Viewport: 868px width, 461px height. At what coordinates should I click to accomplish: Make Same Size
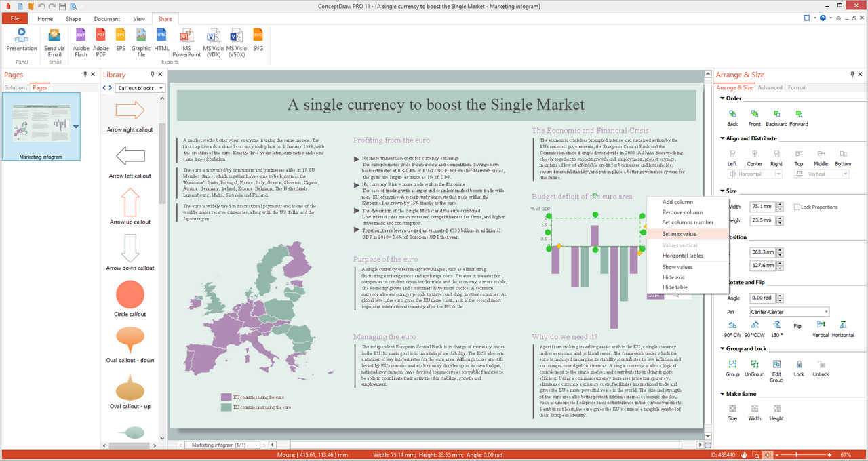(732, 413)
